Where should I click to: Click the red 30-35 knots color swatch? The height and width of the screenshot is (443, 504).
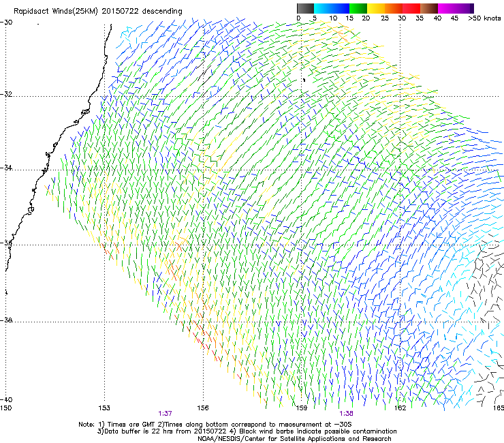point(411,8)
